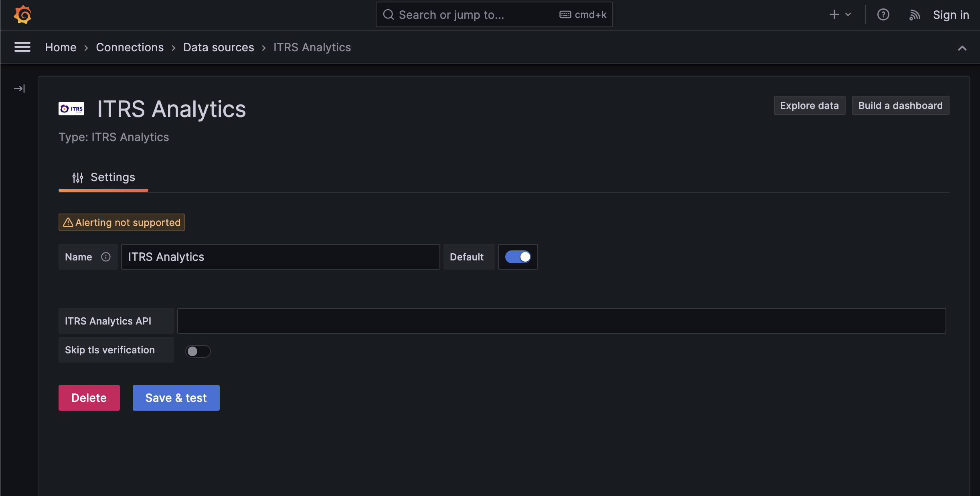Go to Connections breadcrumb
Screen dimensions: 980x496
click(130, 47)
